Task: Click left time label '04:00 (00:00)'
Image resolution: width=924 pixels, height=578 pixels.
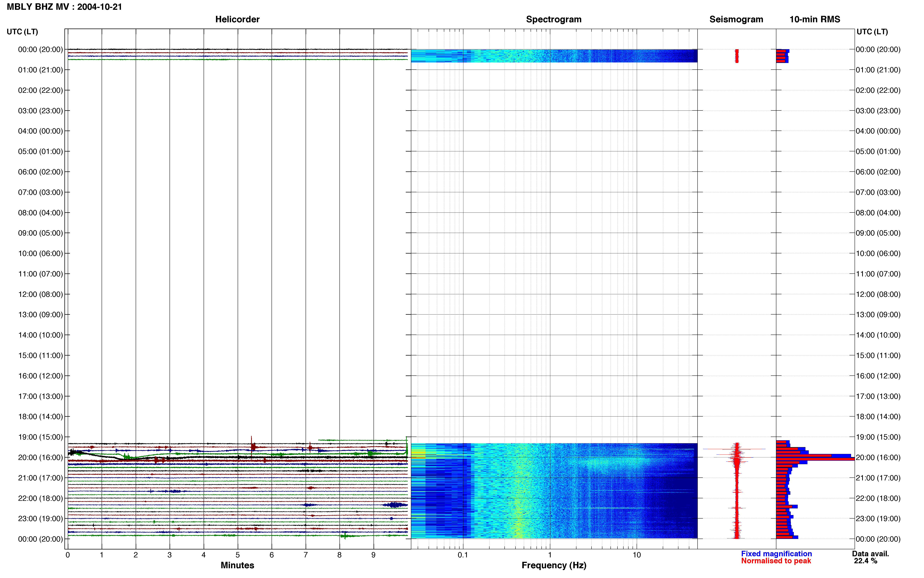Action: [41, 131]
